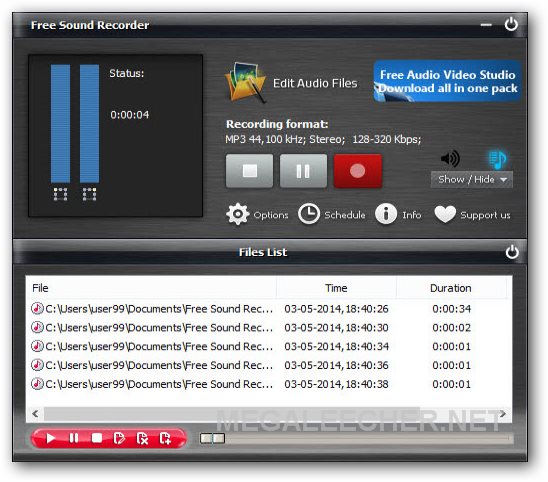Viewport: 548px width, 482px height.
Task: Click the speaker volume icon
Action: coord(450,159)
